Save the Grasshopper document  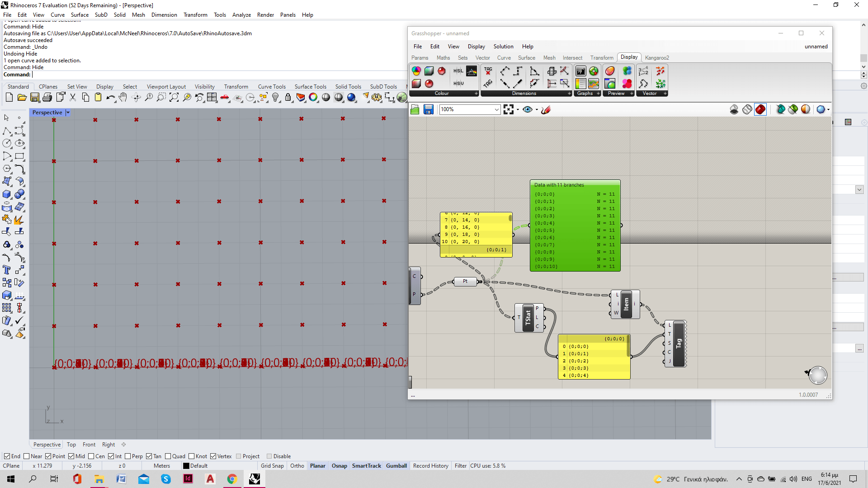click(x=429, y=109)
